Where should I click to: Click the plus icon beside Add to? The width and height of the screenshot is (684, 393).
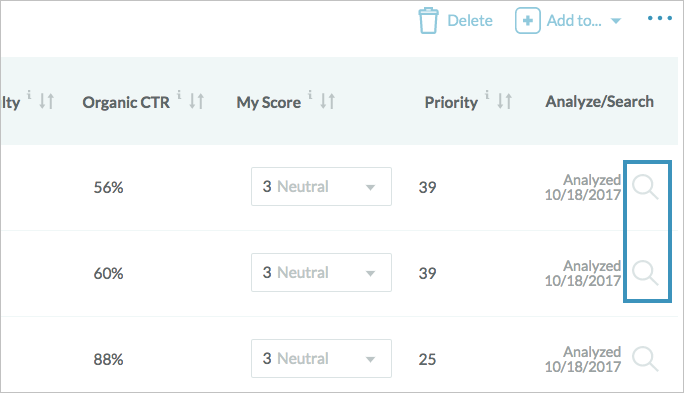click(x=527, y=21)
